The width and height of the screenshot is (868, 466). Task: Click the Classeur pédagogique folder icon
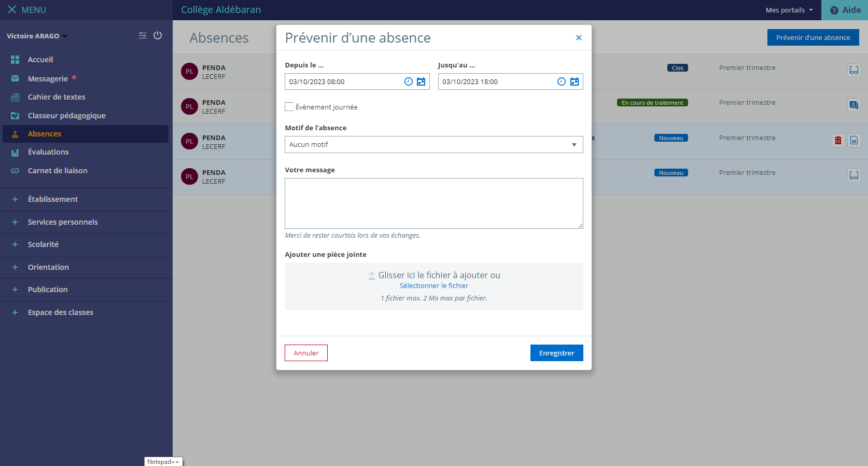coord(15,116)
